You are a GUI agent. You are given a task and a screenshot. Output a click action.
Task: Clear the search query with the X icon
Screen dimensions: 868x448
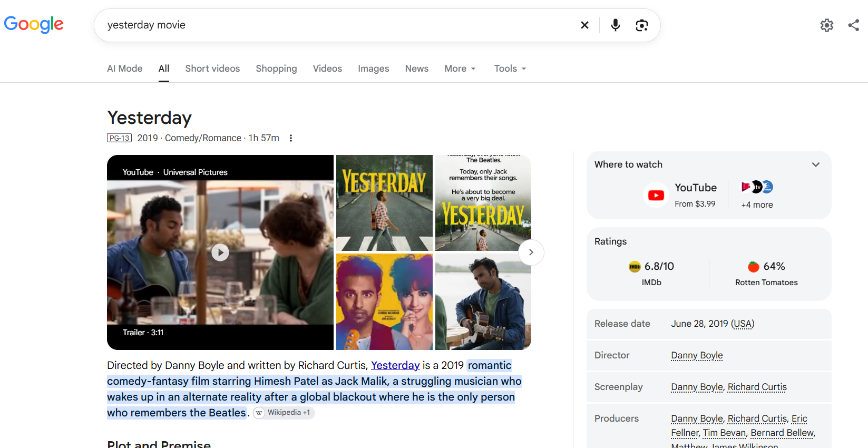[584, 25]
